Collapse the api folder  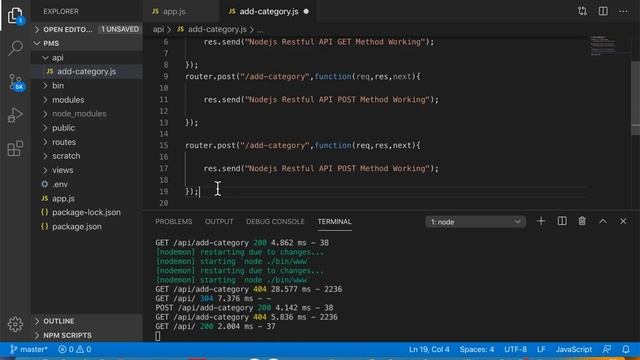click(x=87, y=58)
